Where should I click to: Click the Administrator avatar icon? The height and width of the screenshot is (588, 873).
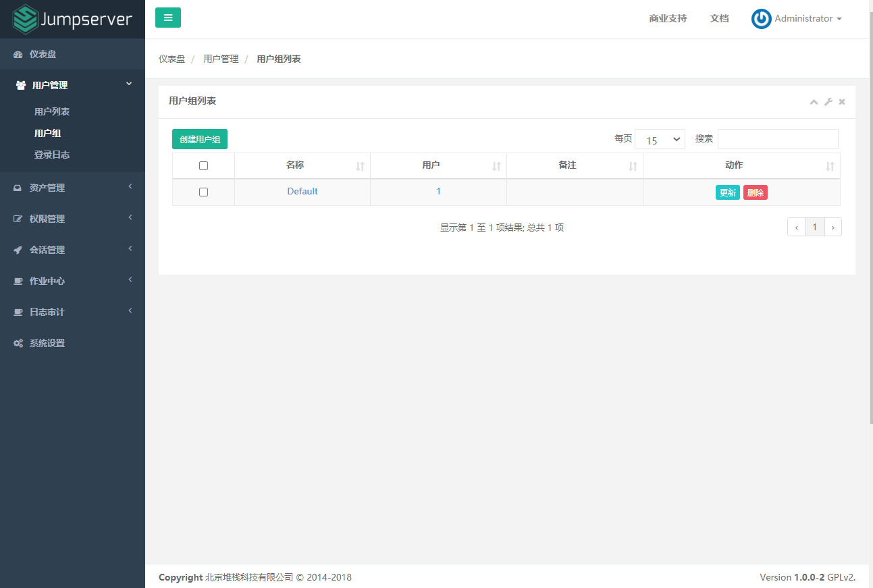coord(761,18)
